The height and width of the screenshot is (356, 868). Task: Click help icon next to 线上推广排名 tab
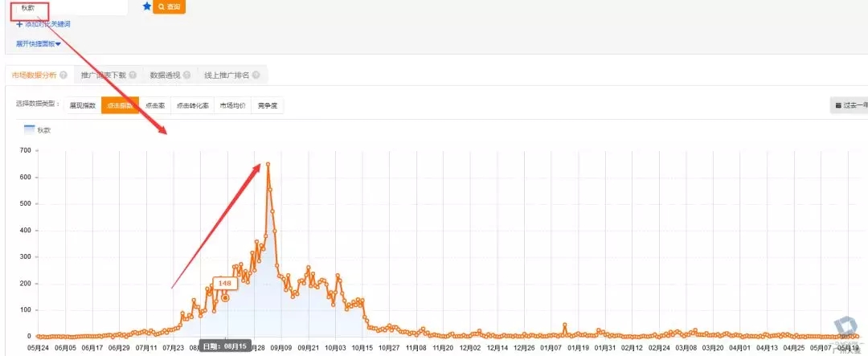click(x=256, y=75)
